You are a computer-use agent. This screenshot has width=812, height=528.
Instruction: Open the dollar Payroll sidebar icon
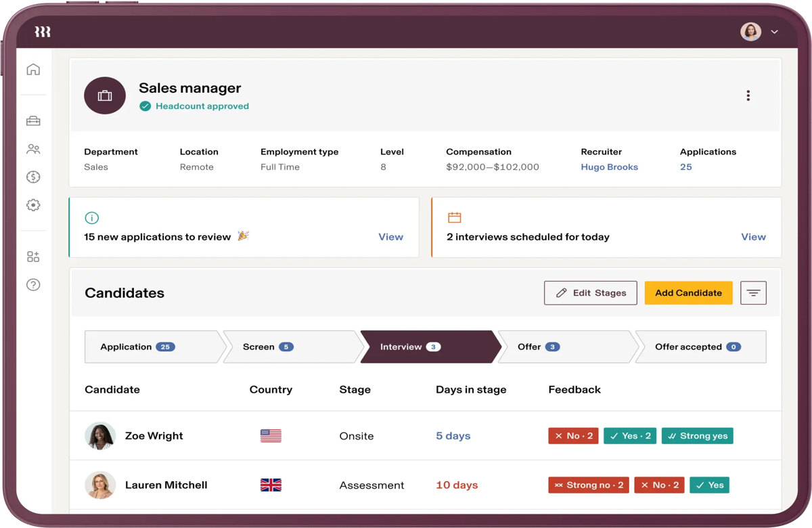(x=33, y=177)
